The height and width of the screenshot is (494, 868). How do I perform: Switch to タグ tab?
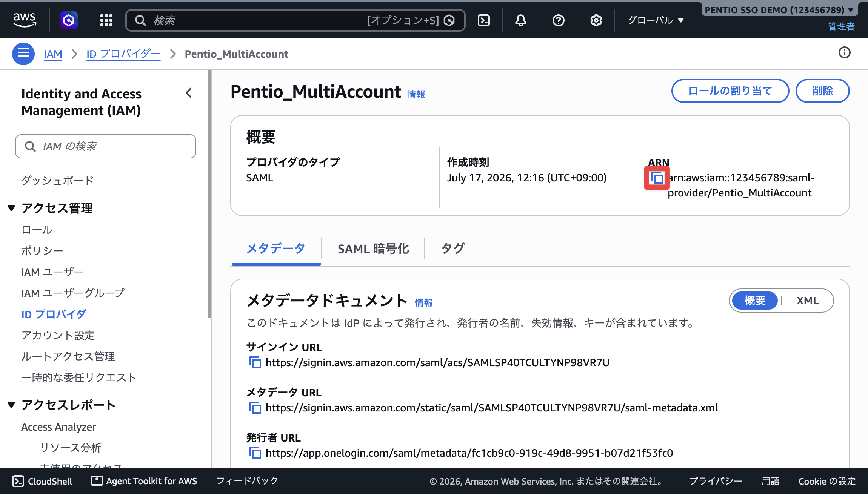453,249
